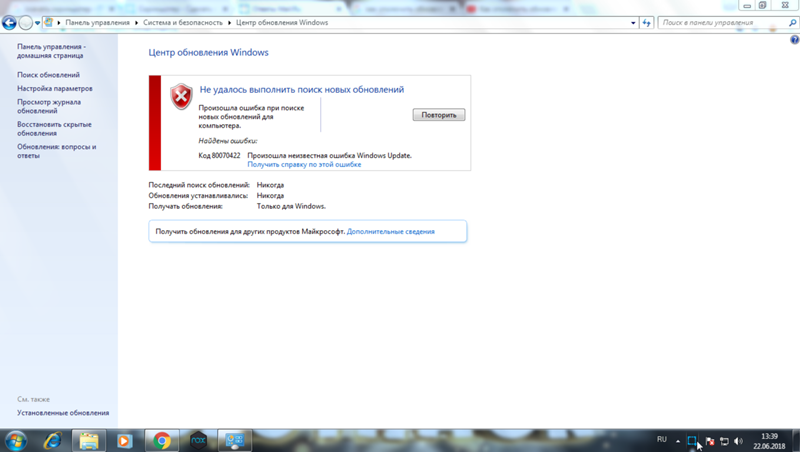This screenshot has height=452, width=800.
Task: Open 'Установленные обновления' link
Action: pos(63,413)
